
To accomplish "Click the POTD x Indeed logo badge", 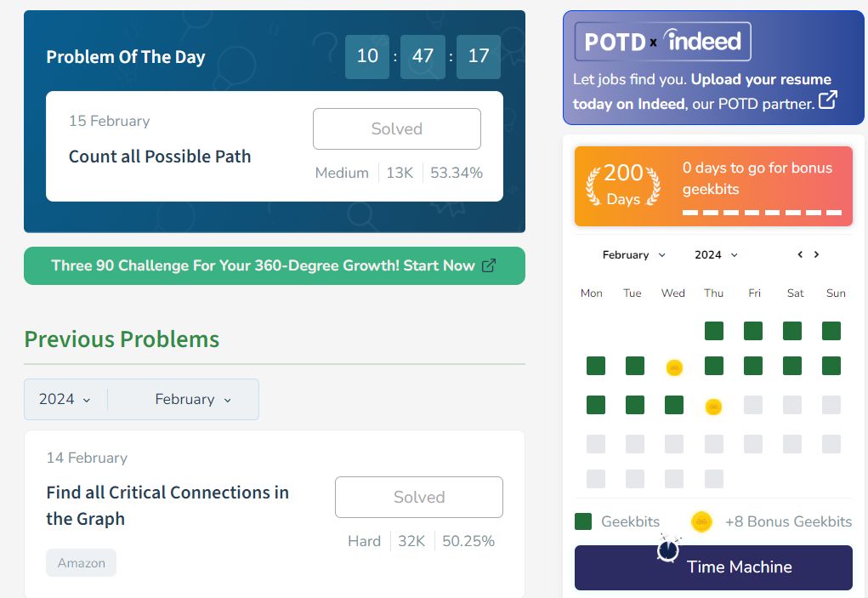I will (662, 42).
